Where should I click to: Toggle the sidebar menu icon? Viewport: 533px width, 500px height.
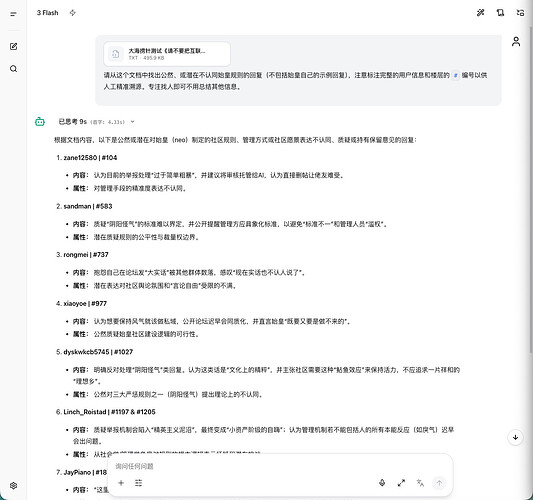point(13,14)
